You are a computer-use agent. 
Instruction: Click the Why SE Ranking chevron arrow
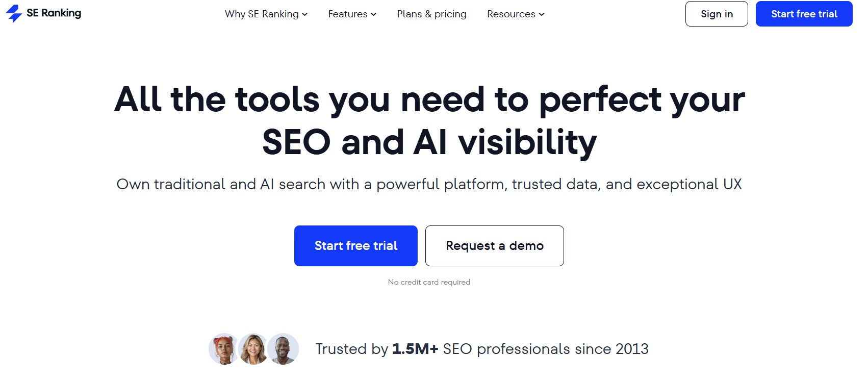pyautogui.click(x=305, y=14)
